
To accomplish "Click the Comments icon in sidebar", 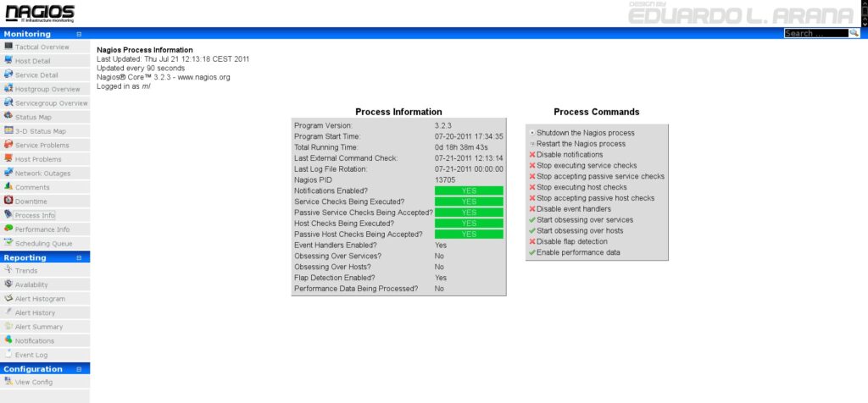I will point(8,186).
